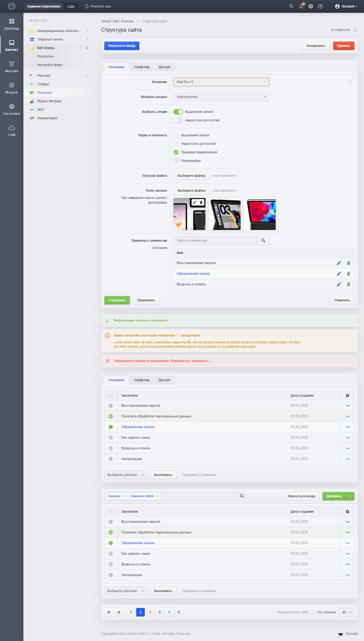
Task: Open the help question mark icon
Action: point(320,6)
